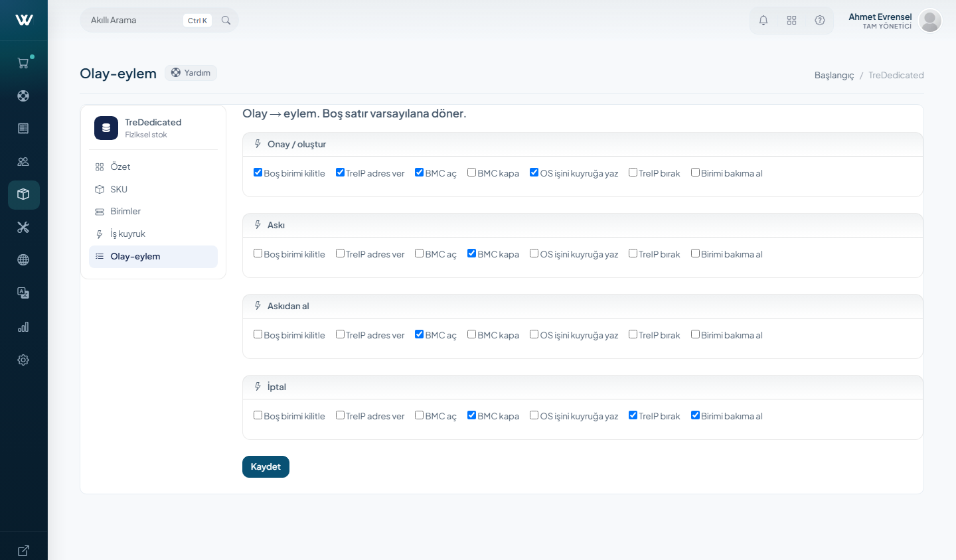Go to Başlangıç breadcrumb link
Image resolution: width=956 pixels, height=560 pixels.
pyautogui.click(x=835, y=75)
